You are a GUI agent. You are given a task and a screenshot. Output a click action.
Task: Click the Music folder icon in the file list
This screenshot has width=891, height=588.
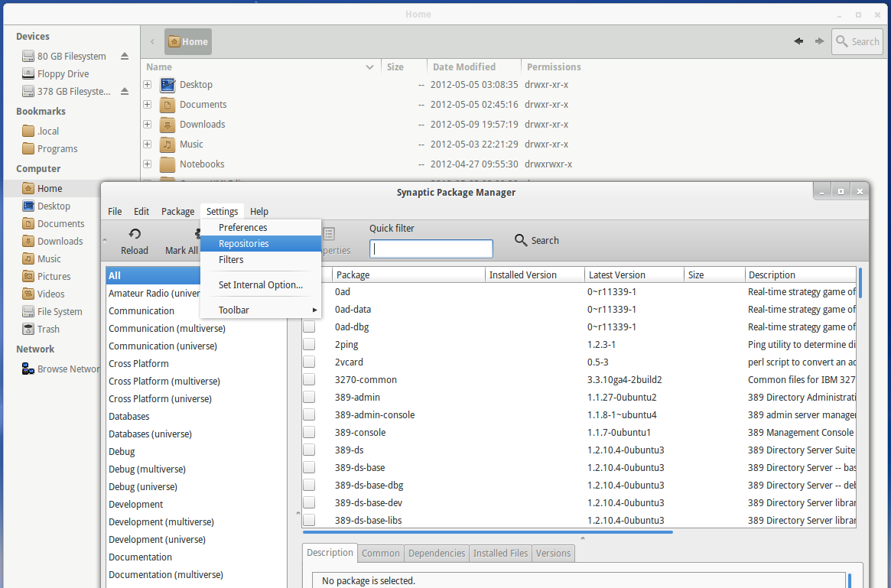click(x=167, y=145)
